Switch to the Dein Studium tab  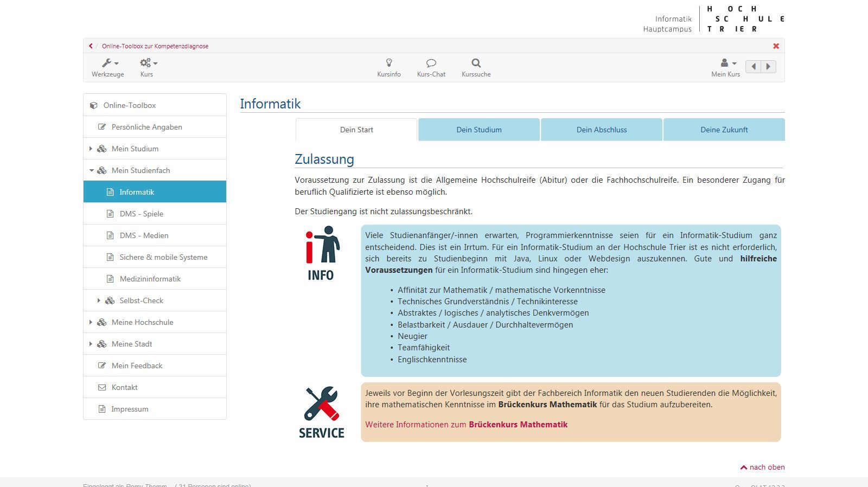click(x=478, y=130)
